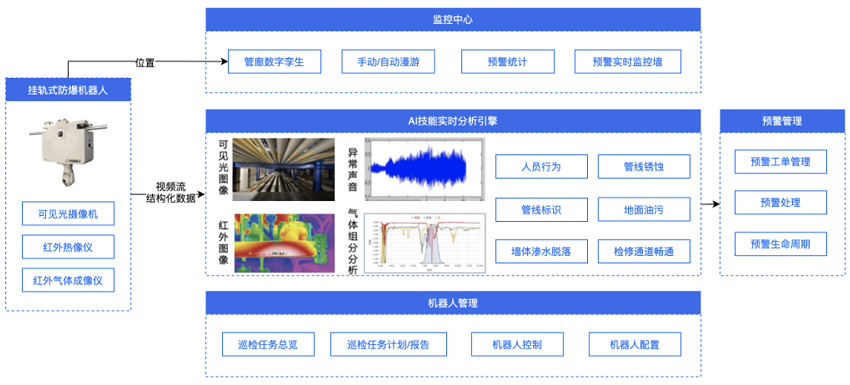The width and height of the screenshot is (850, 385).
Task: Choose 地面油污 detection box
Action: coord(644,209)
